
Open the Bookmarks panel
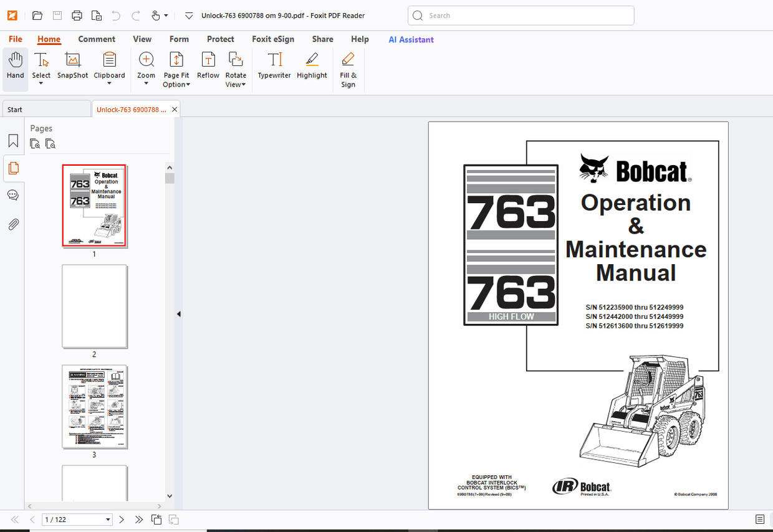(13, 140)
